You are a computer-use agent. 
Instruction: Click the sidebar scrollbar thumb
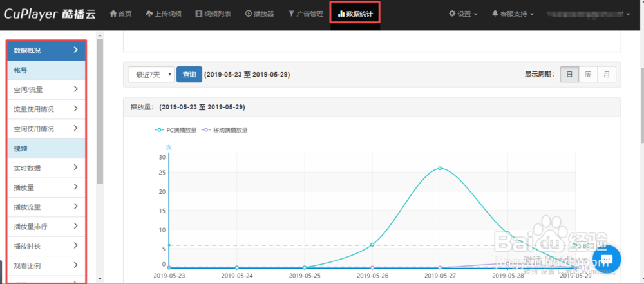click(x=100, y=111)
